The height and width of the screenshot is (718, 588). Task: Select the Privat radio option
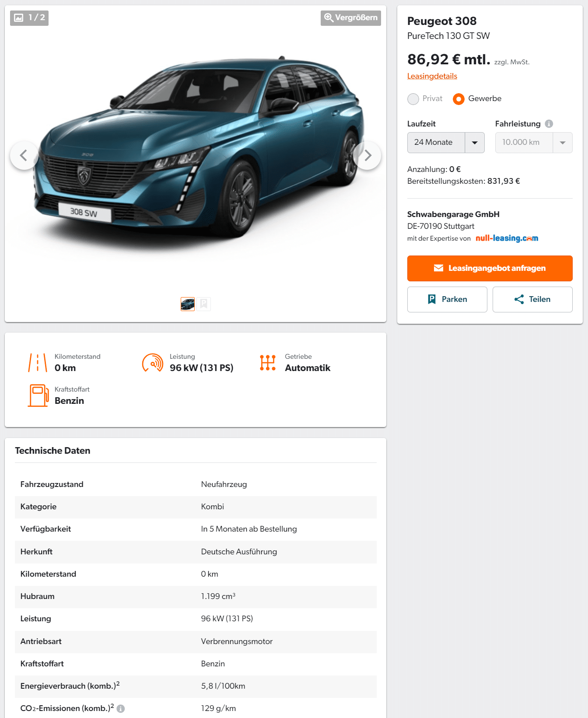[413, 99]
